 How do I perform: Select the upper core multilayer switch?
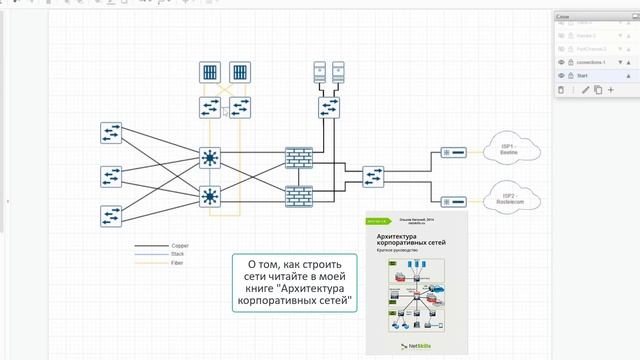[x=210, y=158]
